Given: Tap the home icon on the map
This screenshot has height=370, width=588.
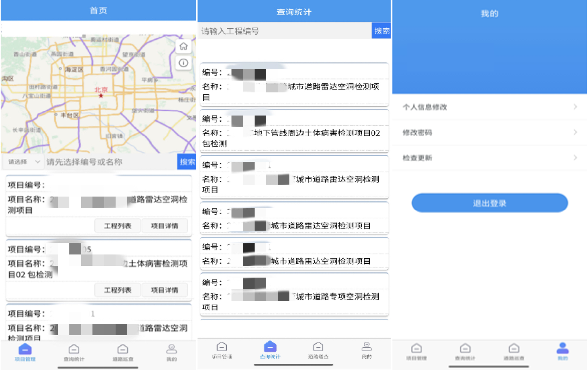Looking at the screenshot, I should pos(183,46).
